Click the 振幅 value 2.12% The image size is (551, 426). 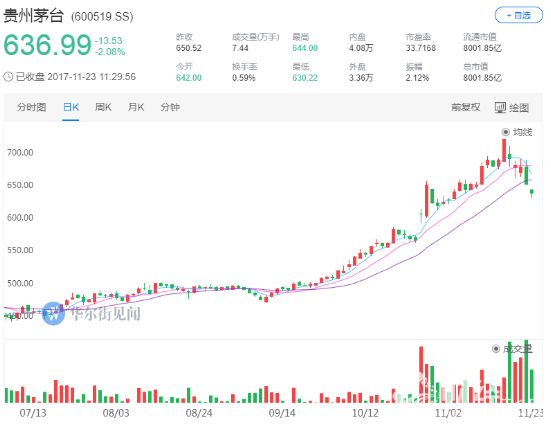click(417, 78)
